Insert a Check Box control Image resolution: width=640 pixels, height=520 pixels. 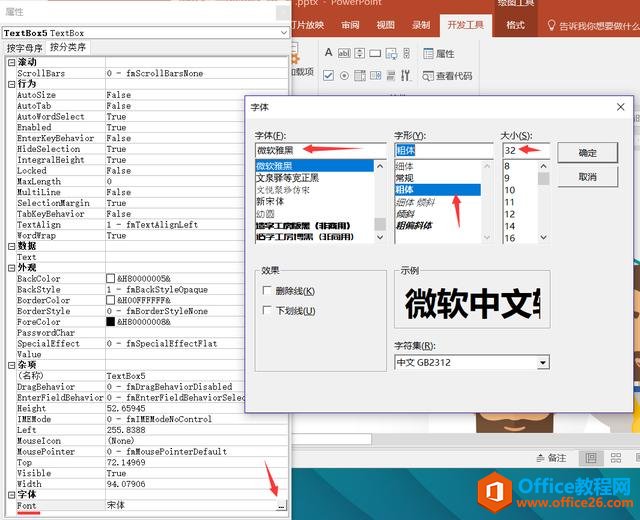click(x=329, y=76)
